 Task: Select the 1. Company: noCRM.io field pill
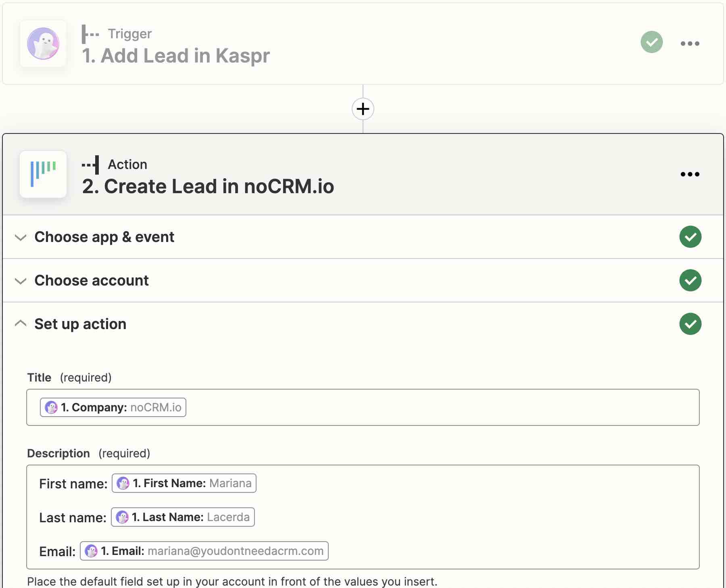pos(113,407)
